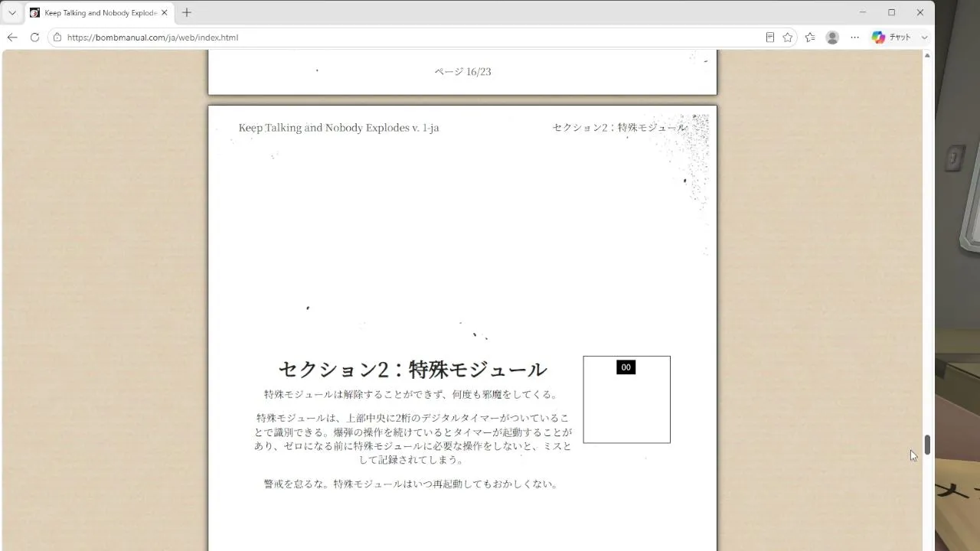Close the Keep Talking and Nobody Explodes tab
Image resolution: width=980 pixels, height=551 pixels.
(x=164, y=13)
